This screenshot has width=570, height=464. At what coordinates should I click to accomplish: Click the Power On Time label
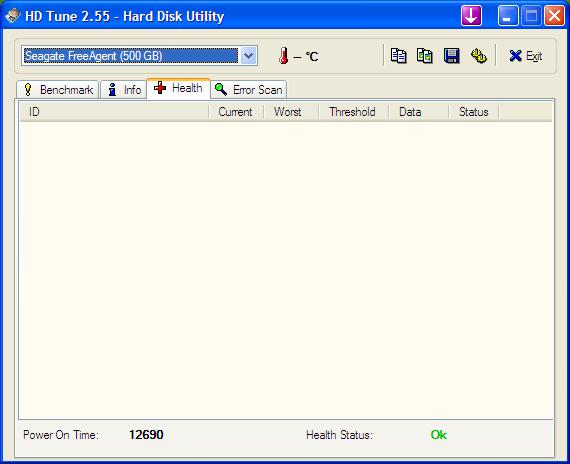tap(61, 435)
